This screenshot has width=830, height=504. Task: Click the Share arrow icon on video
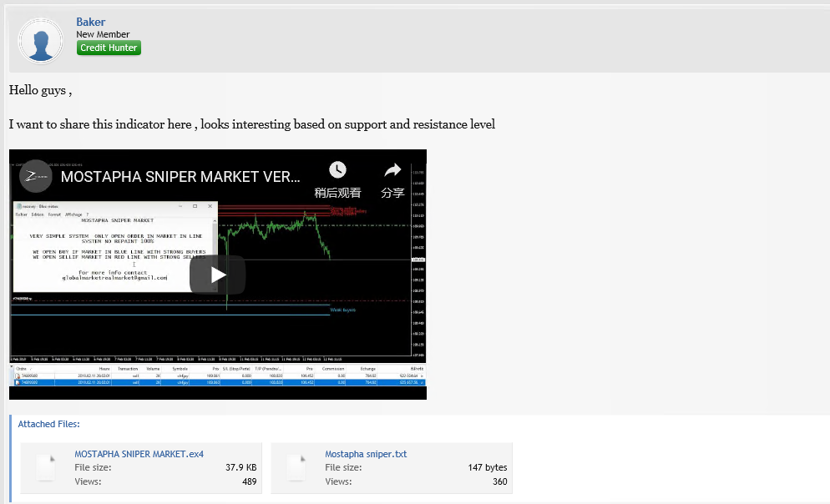pos(392,170)
